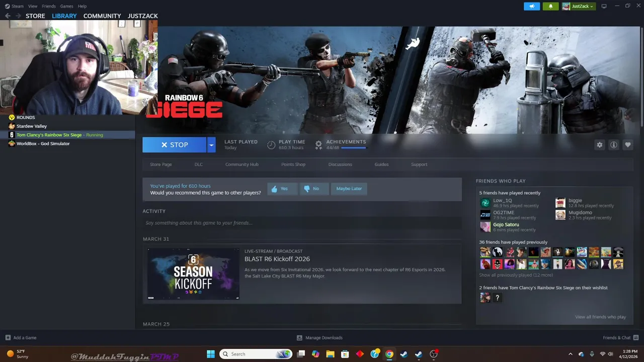Click the achievements trophy icon
Viewport: 644px width, 362px height.
point(318,145)
